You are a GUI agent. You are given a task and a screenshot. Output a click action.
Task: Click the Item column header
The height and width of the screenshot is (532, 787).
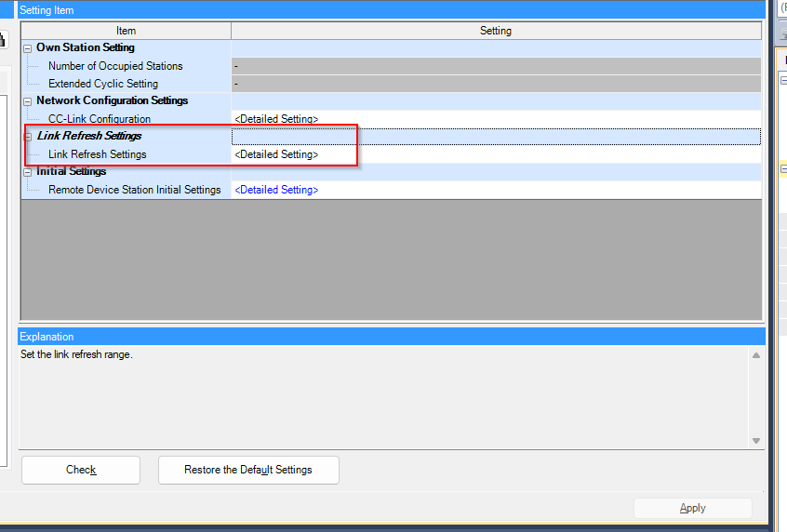[126, 31]
